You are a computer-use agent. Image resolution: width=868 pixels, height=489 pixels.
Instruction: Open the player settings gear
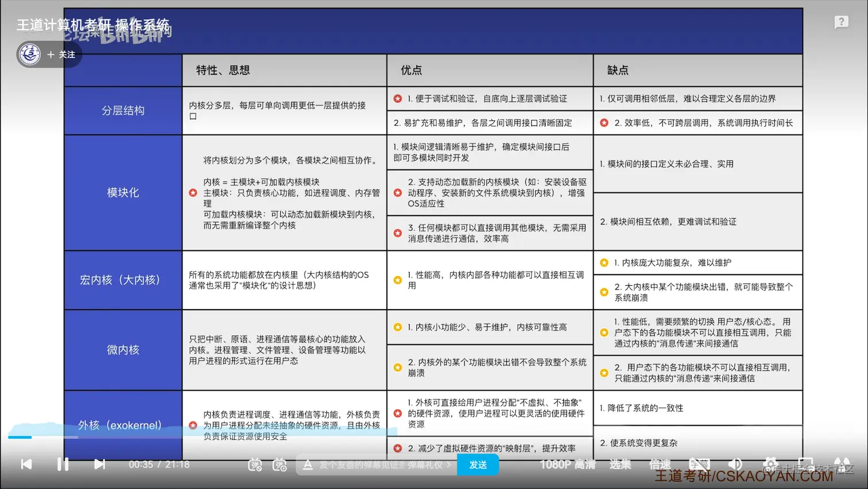[770, 464]
